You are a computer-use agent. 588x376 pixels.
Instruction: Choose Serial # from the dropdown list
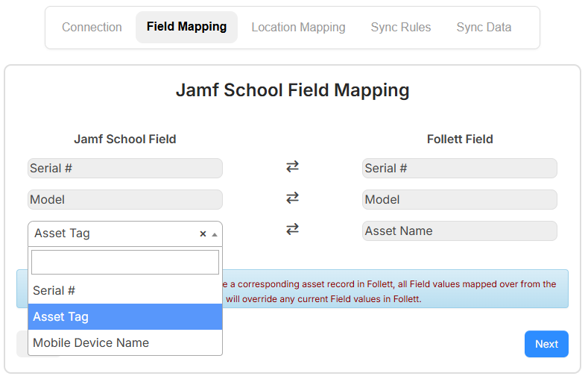(x=125, y=290)
